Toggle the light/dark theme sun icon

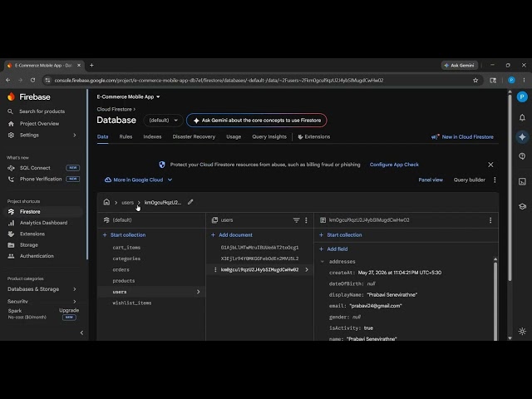(522, 331)
